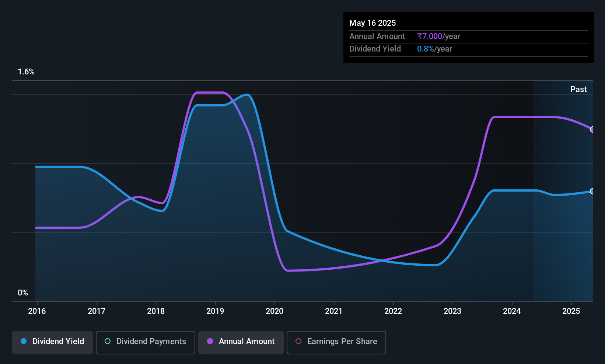Image resolution: width=605 pixels, height=364 pixels.
Task: Click the 2025 x-axis label
Action: 571,311
